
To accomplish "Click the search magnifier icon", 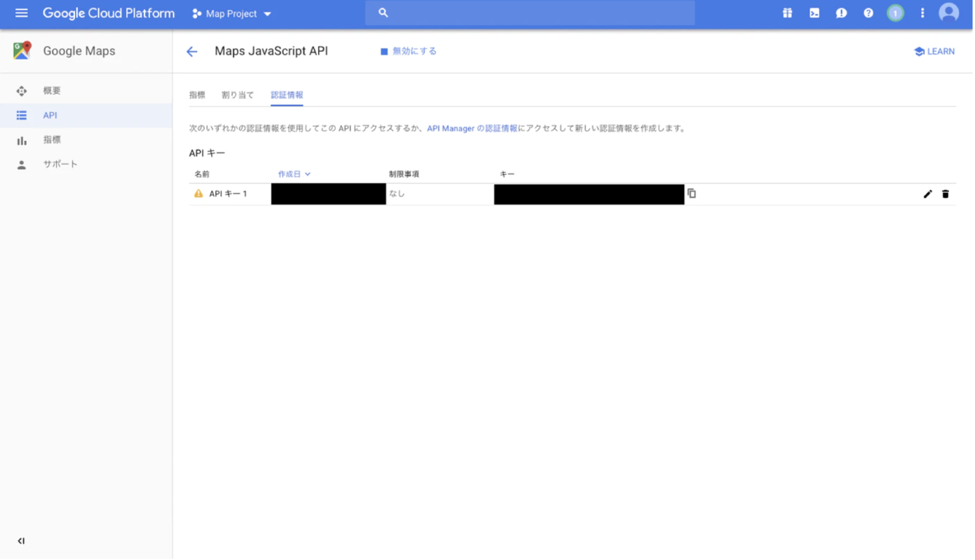I will click(383, 13).
